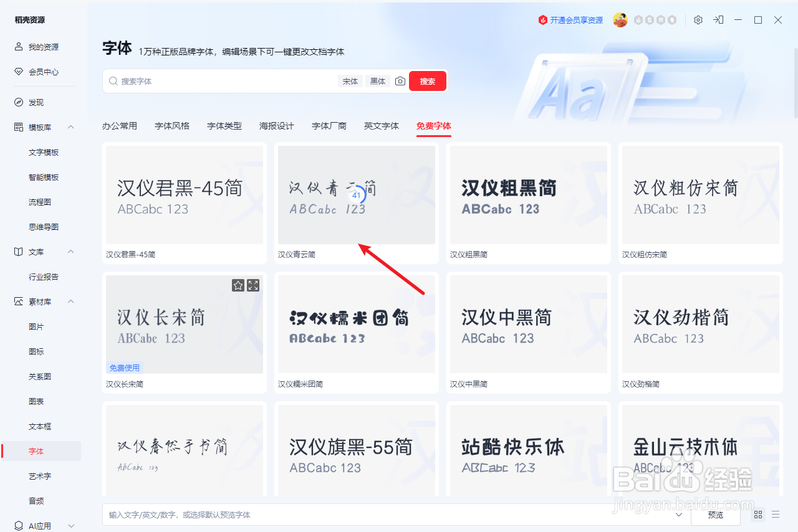Open 文字模板 in the sidebar
The image size is (798, 532).
44,152
